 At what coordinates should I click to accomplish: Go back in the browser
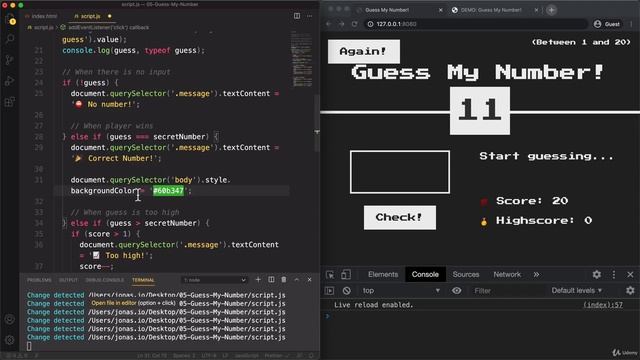(x=329, y=24)
